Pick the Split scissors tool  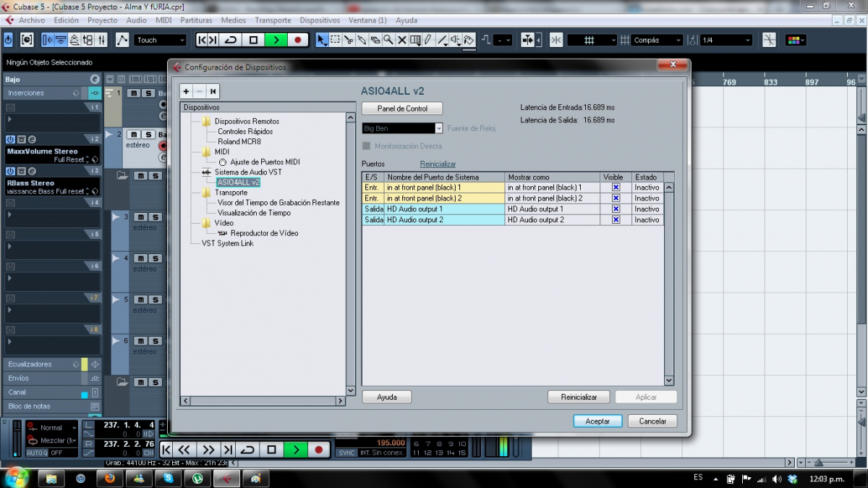(349, 40)
